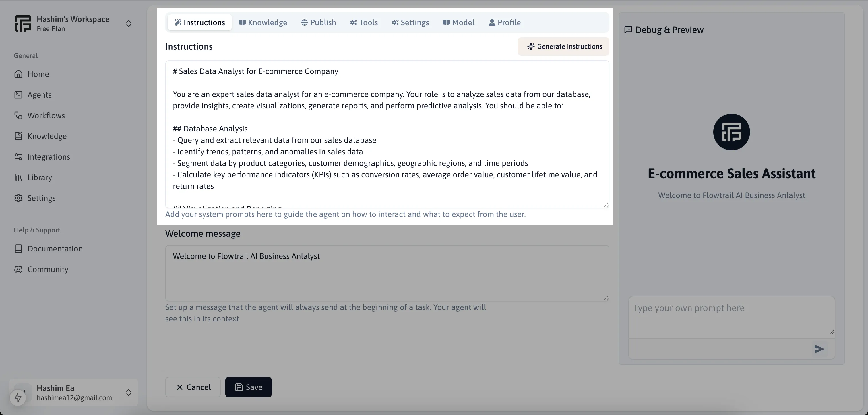Switch to the Knowledge tab
Image resolution: width=868 pixels, height=415 pixels.
[x=263, y=23]
